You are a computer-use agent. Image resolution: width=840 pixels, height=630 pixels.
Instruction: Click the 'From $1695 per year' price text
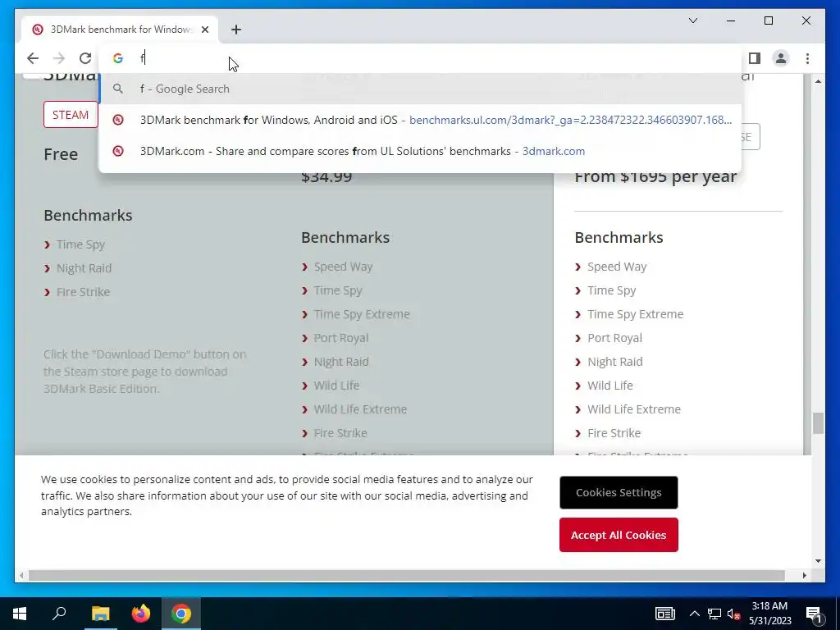pyautogui.click(x=655, y=176)
